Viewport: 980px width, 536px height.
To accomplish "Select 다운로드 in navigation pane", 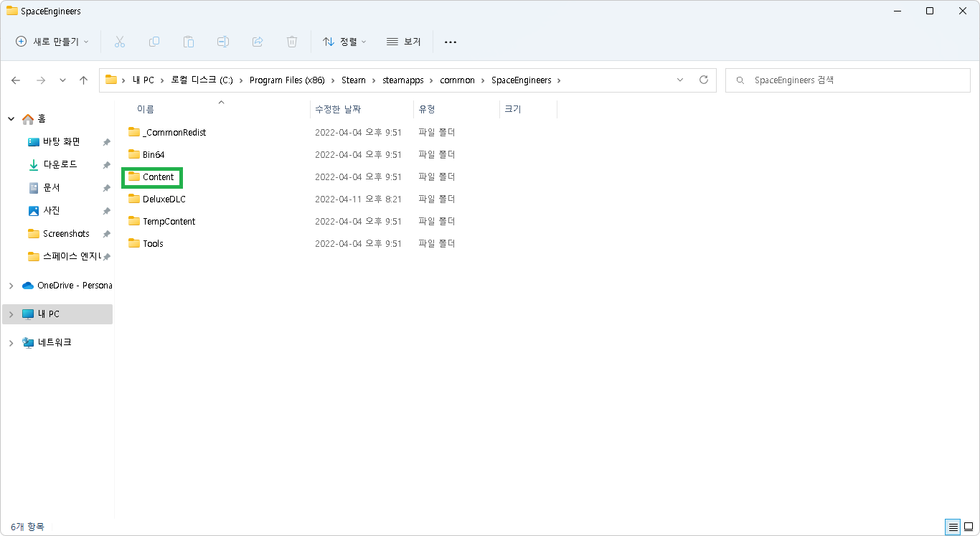I will coord(60,165).
